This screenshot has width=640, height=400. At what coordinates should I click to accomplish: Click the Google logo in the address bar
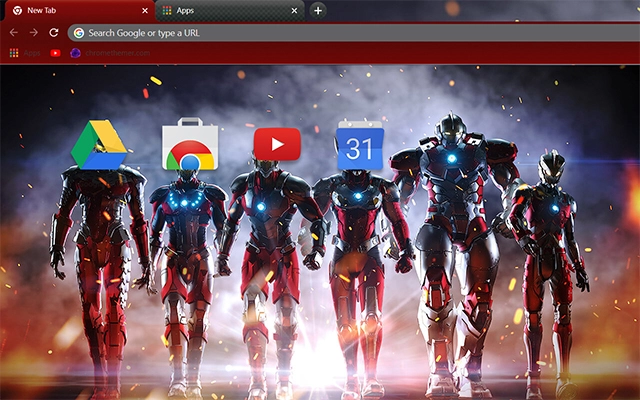(x=79, y=33)
